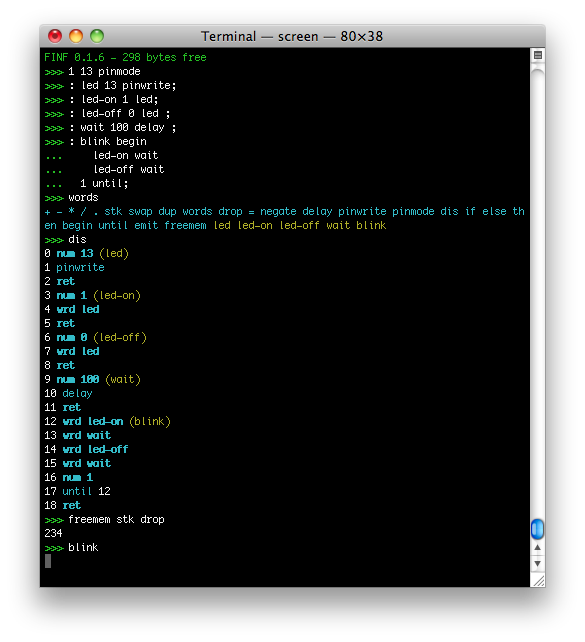585x642 pixels.
Task: Click the scrollbar up arrow
Action: pyautogui.click(x=538, y=547)
